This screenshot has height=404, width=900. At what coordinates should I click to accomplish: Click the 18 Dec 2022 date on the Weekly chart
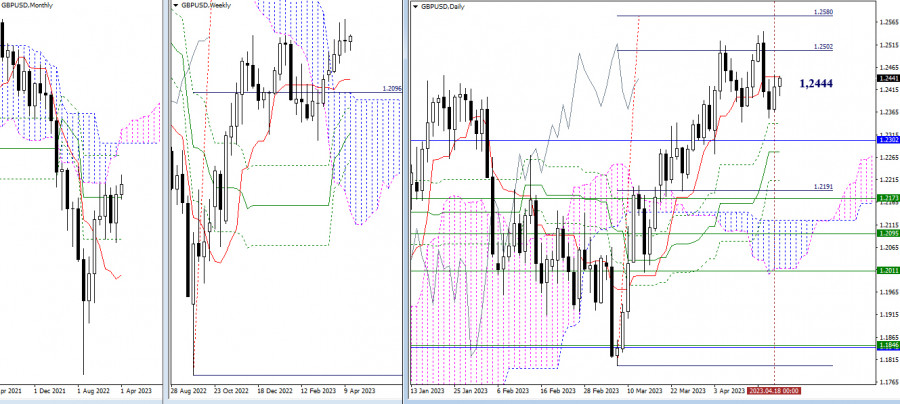[275, 390]
